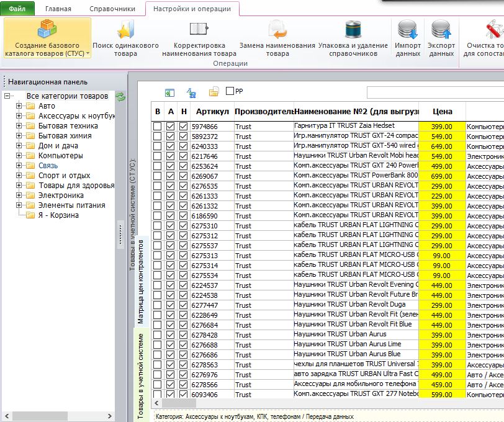Open the Матрица цен контрагентов vertical tab
The height and width of the screenshot is (422, 504).
pyautogui.click(x=141, y=282)
